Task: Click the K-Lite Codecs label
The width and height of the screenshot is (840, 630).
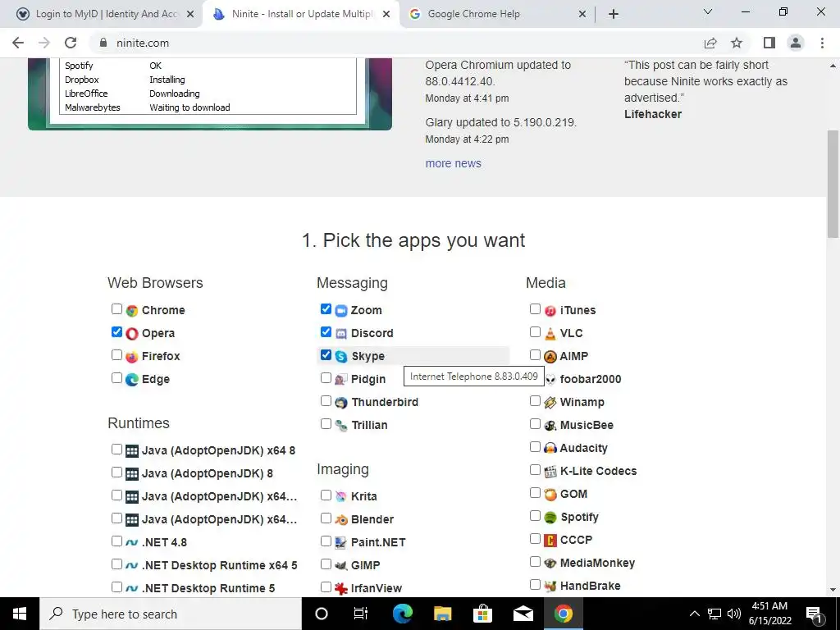Action: tap(598, 472)
